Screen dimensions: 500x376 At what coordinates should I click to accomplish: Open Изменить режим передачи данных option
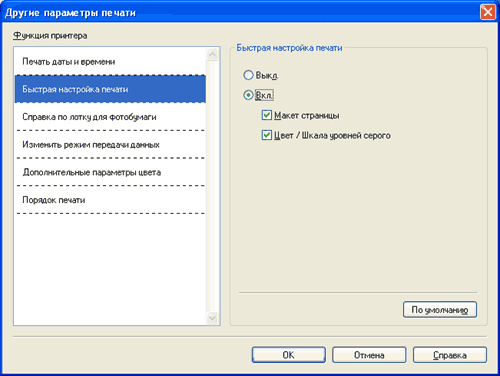tap(110, 145)
